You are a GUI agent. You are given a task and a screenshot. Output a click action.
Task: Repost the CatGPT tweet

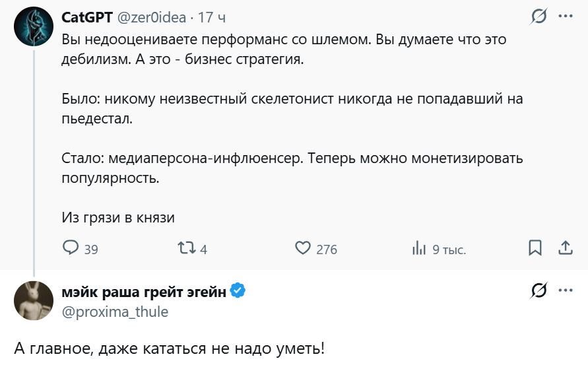pyautogui.click(x=186, y=248)
